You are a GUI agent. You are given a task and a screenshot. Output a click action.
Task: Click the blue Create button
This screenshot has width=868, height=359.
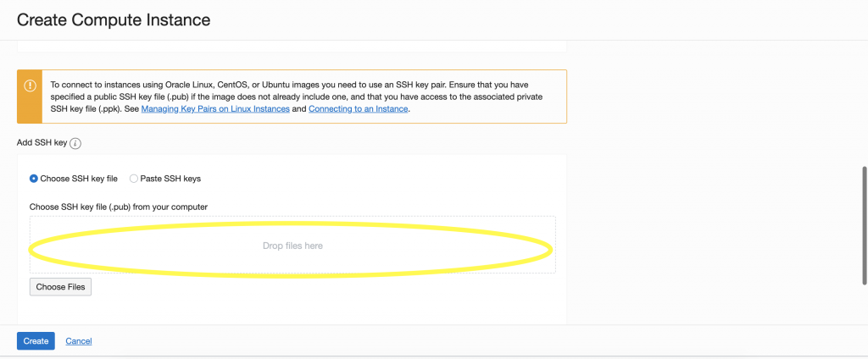(x=36, y=340)
